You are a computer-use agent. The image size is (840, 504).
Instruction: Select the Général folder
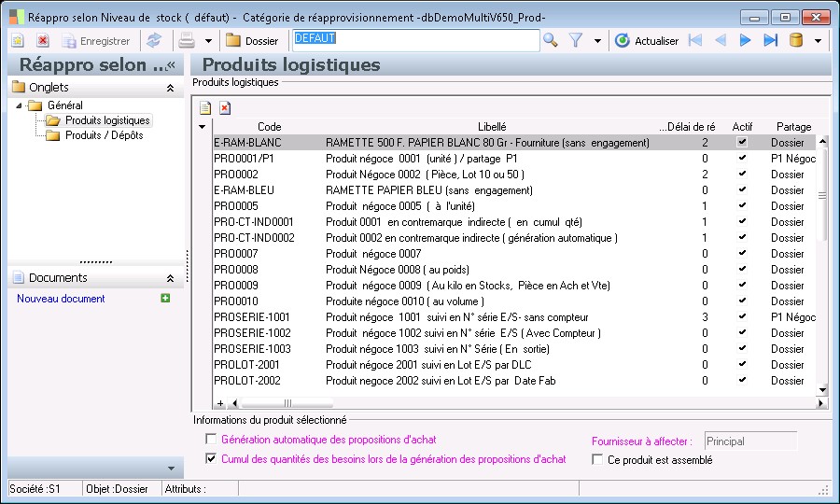click(56, 105)
